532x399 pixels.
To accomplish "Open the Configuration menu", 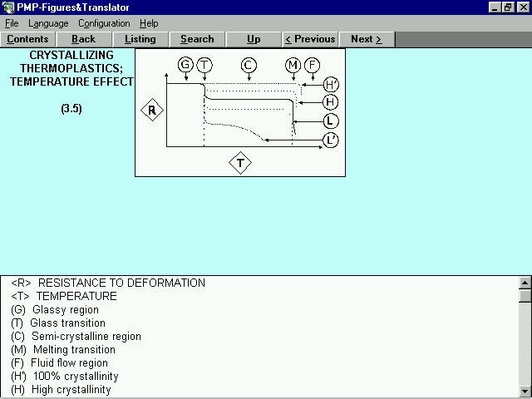I will pos(104,23).
